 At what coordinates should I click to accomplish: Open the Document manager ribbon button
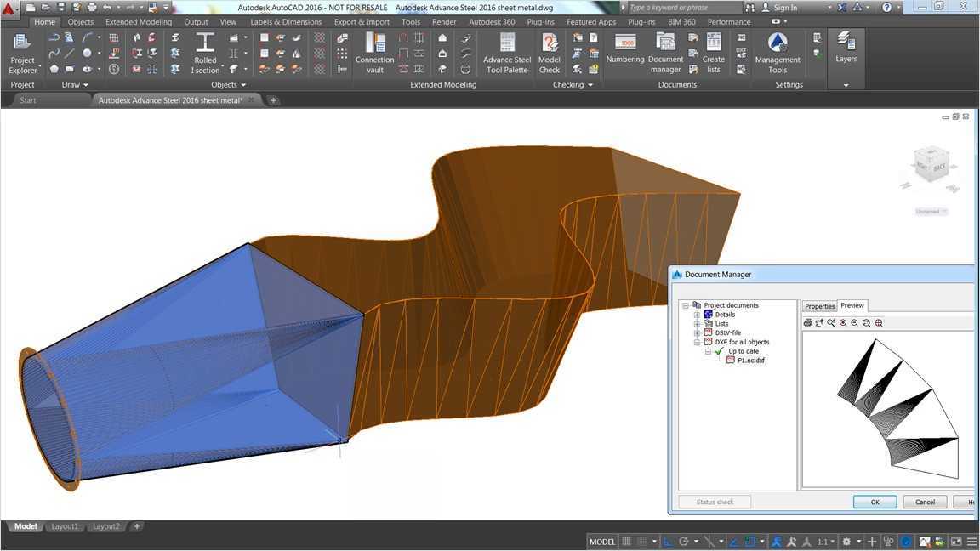coord(665,54)
